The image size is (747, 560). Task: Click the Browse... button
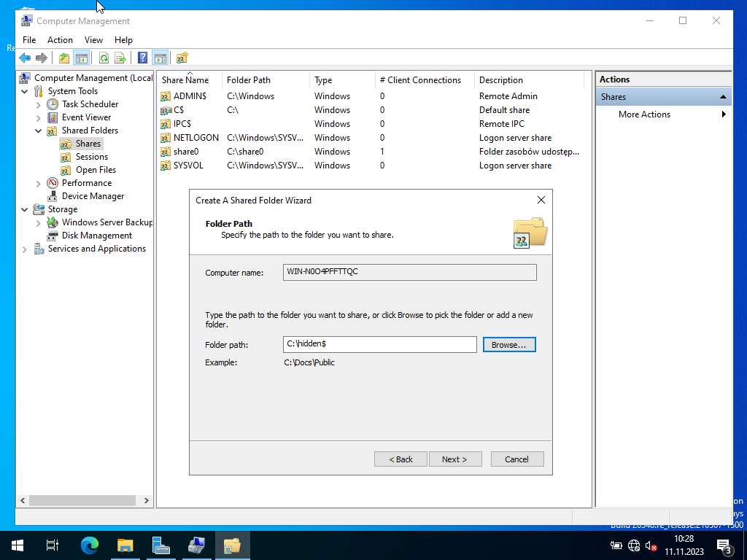click(509, 344)
